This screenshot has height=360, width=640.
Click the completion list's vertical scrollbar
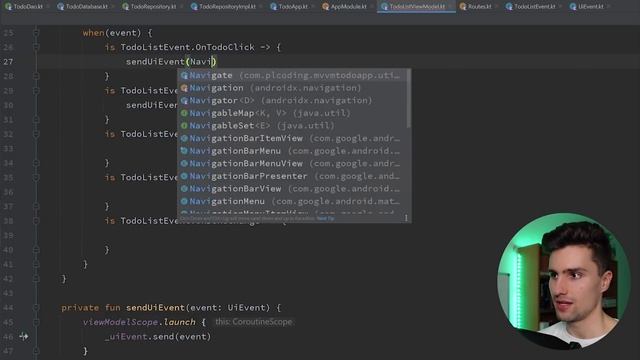409,98
